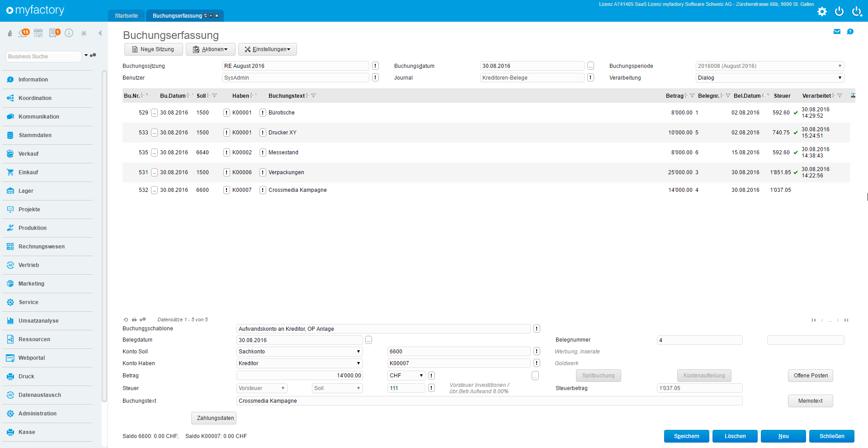The width and height of the screenshot is (868, 448).
Task: Click the Offene Posten button
Action: (810, 376)
